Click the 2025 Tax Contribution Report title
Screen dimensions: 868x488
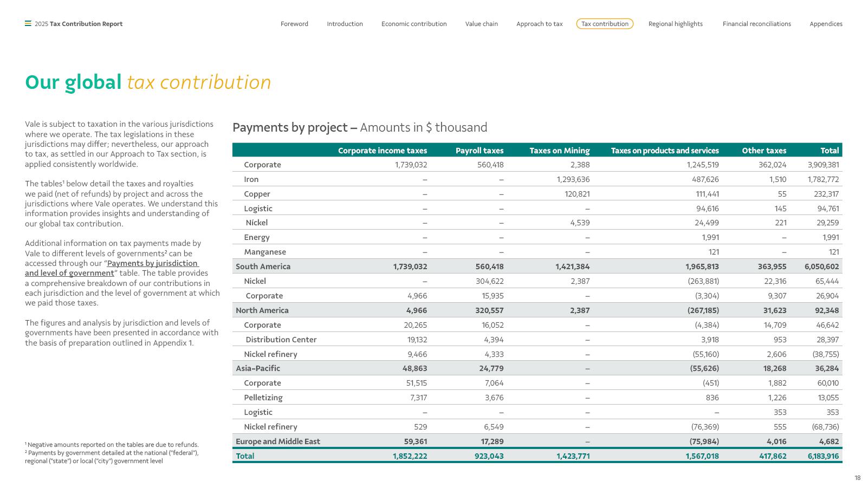pos(79,24)
